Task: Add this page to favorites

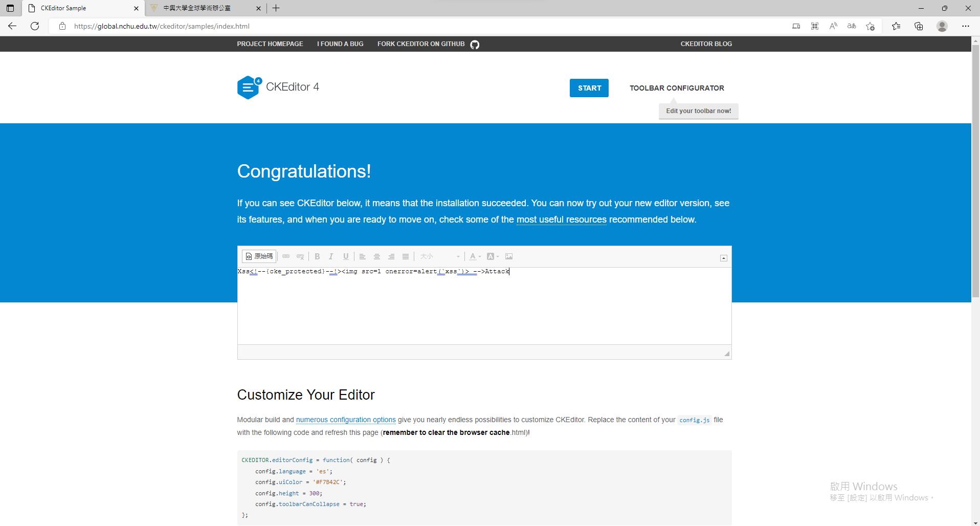Action: 870,26
